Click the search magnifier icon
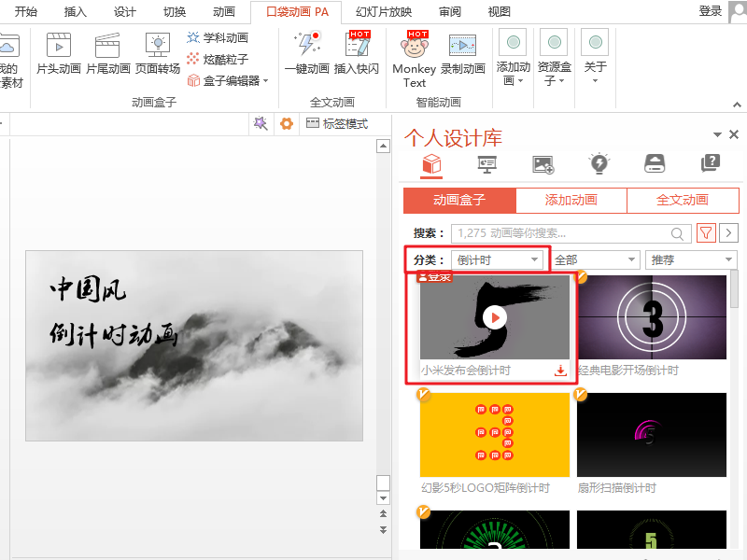This screenshot has height=560, width=747. tap(677, 234)
